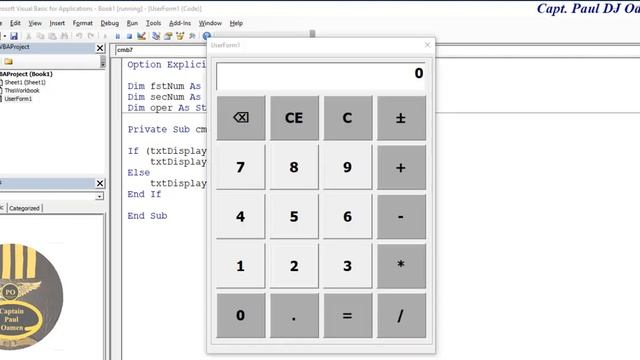
Task: Click the Save icon in VBA toolbar
Action: [x=14, y=36]
